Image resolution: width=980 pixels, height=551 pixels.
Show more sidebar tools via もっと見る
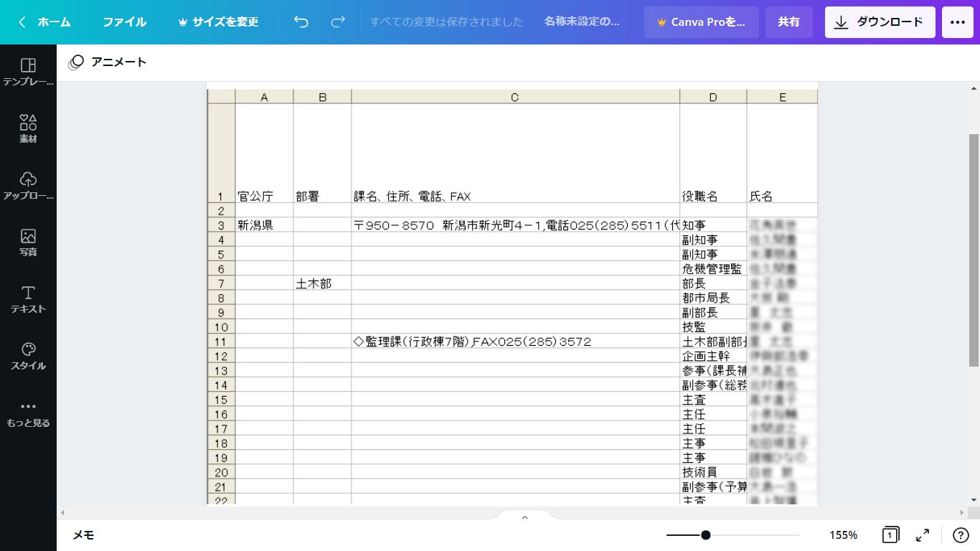point(28,413)
